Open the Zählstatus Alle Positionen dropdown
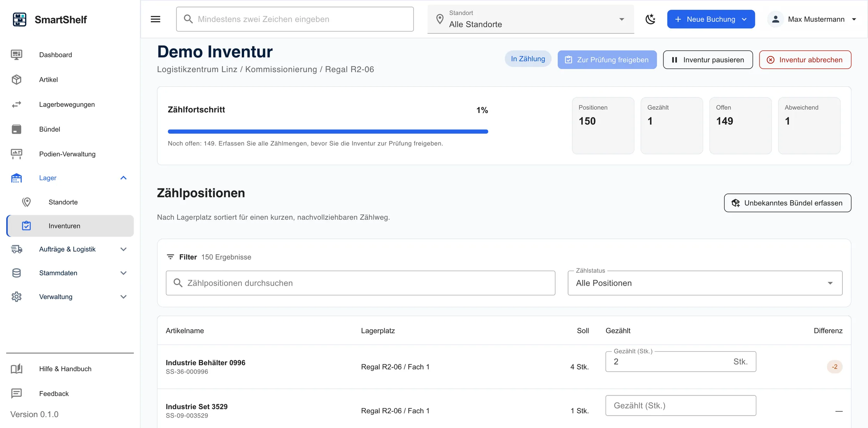The height and width of the screenshot is (428, 868). click(705, 283)
